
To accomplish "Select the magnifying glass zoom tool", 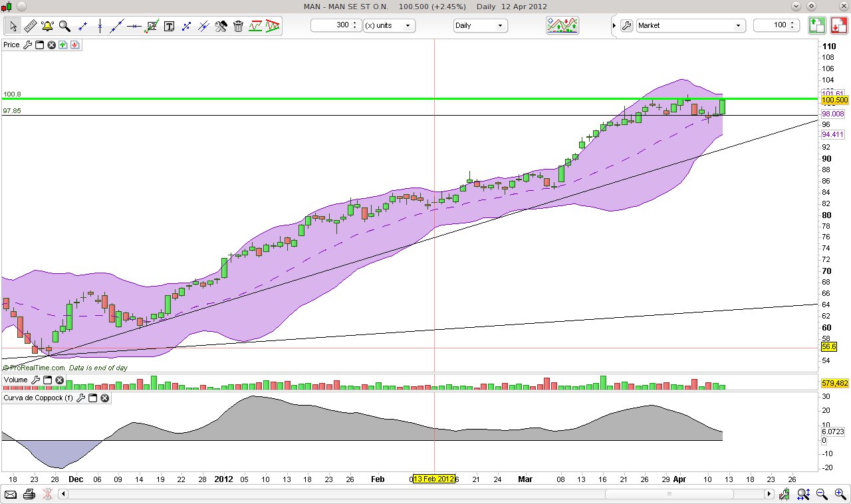I will pos(64,25).
